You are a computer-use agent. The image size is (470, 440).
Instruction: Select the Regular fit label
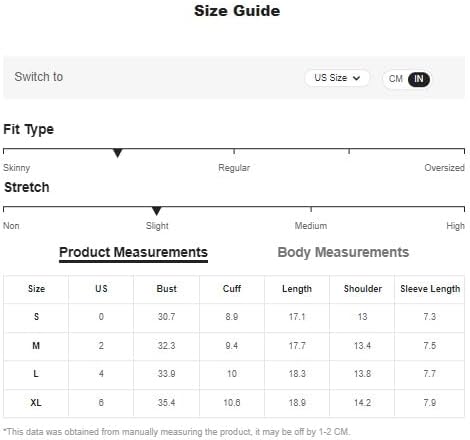pos(234,168)
